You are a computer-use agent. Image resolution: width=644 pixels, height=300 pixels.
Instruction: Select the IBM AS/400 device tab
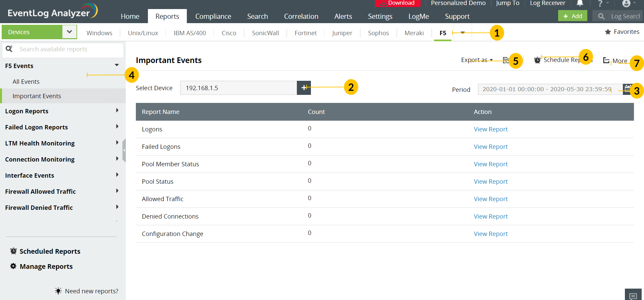190,33
